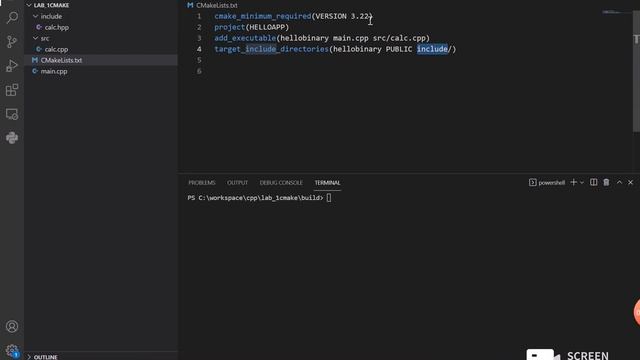Open the Run and Debug view

pos(12,66)
